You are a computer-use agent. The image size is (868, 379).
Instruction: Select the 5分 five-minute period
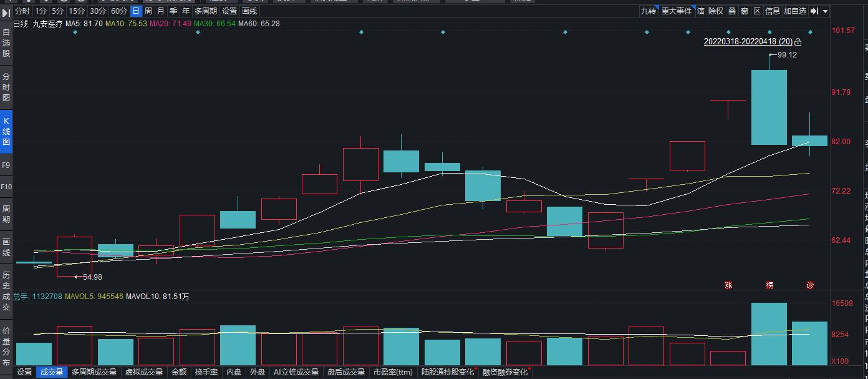tap(57, 11)
